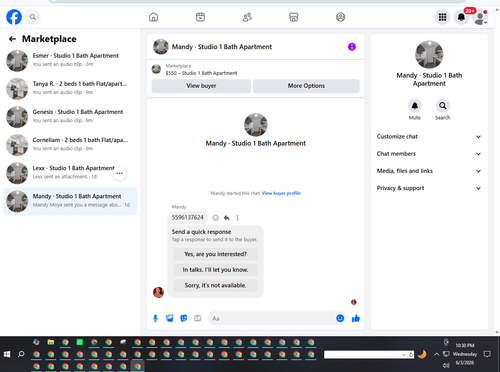Open the Friends icon in top navigation
This screenshot has height=372, width=500.
[x=247, y=17]
